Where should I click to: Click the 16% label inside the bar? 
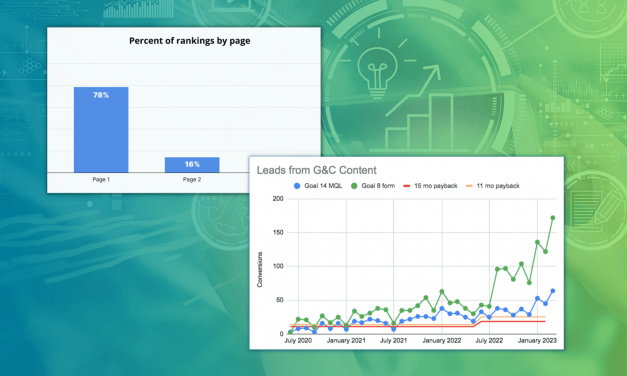(x=192, y=164)
